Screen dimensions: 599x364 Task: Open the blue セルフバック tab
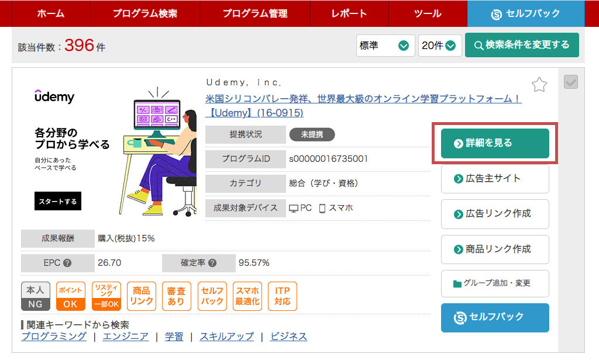(x=526, y=13)
